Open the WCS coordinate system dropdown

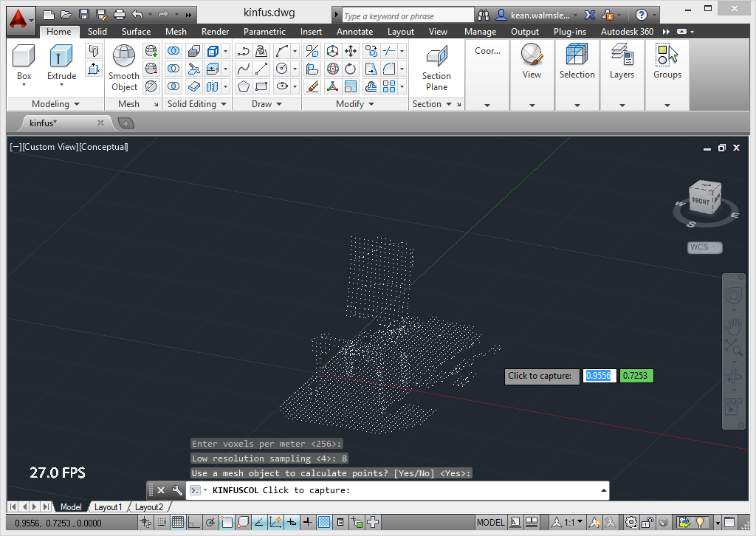click(705, 247)
